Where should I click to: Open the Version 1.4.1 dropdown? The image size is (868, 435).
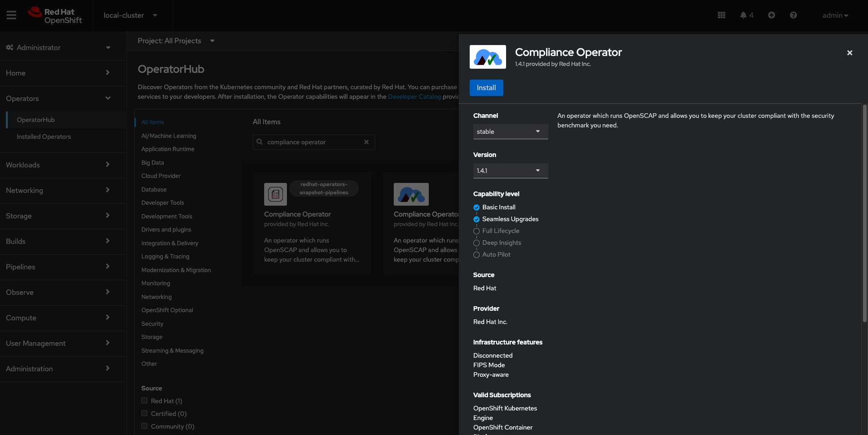coord(511,171)
